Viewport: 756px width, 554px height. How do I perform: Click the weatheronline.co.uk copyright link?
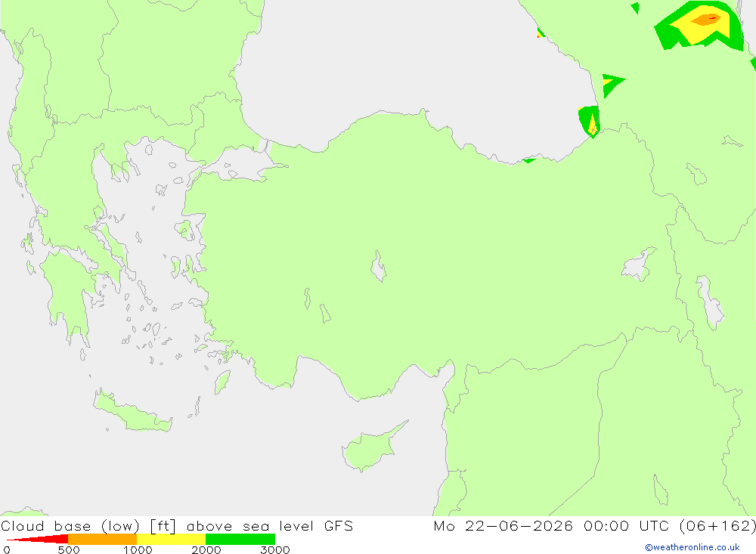[692, 547]
